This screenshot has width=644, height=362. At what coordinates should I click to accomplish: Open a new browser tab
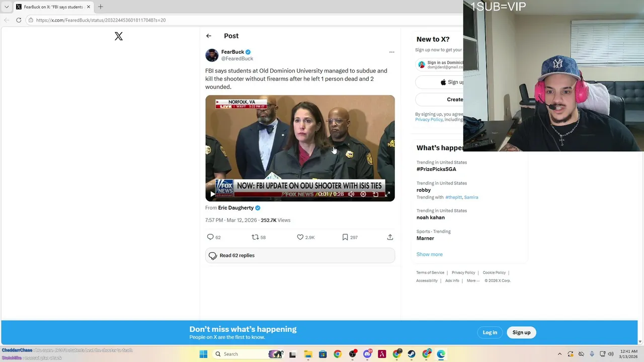[x=101, y=7]
